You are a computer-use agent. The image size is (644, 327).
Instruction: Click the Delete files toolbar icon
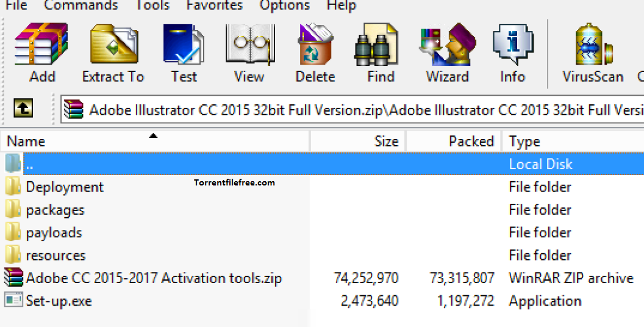pyautogui.click(x=315, y=44)
